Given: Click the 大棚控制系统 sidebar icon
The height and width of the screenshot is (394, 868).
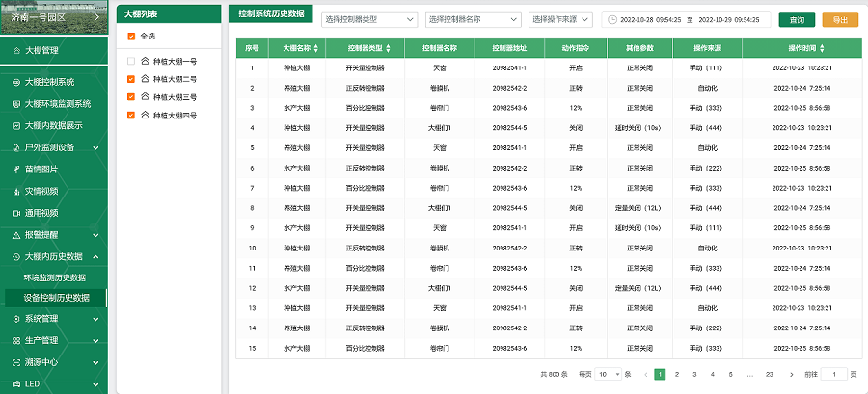Looking at the screenshot, I should 16,82.
